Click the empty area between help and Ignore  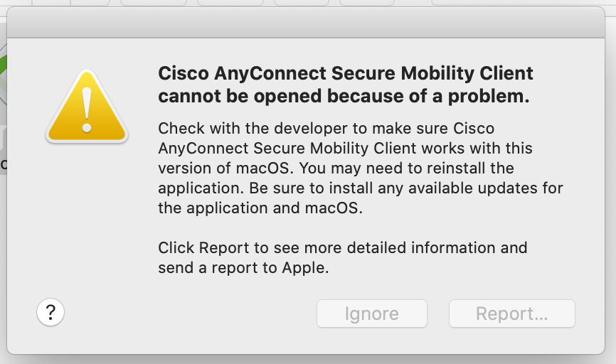(191, 314)
